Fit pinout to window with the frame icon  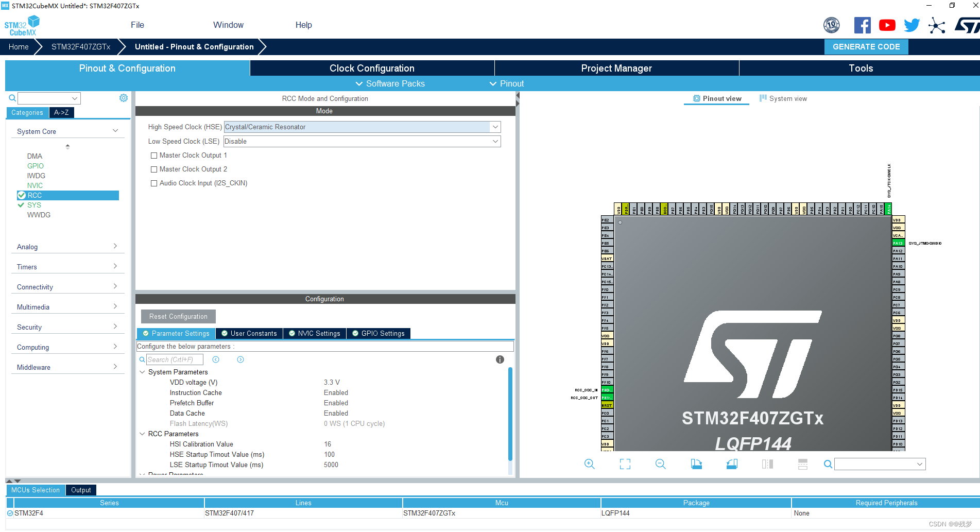coord(625,464)
